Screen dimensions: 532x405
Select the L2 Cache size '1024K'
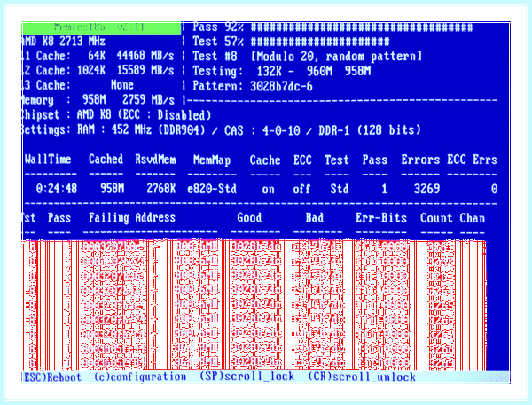(x=91, y=70)
